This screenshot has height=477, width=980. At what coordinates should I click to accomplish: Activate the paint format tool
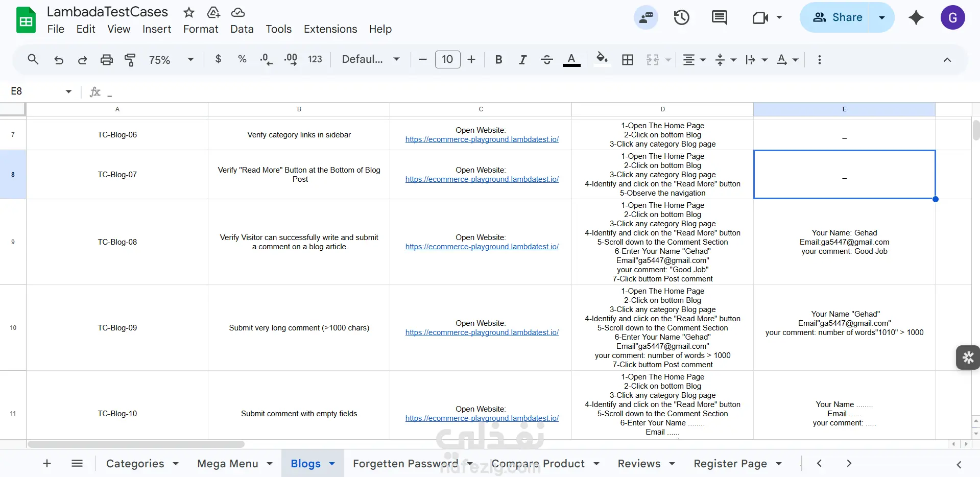click(130, 60)
